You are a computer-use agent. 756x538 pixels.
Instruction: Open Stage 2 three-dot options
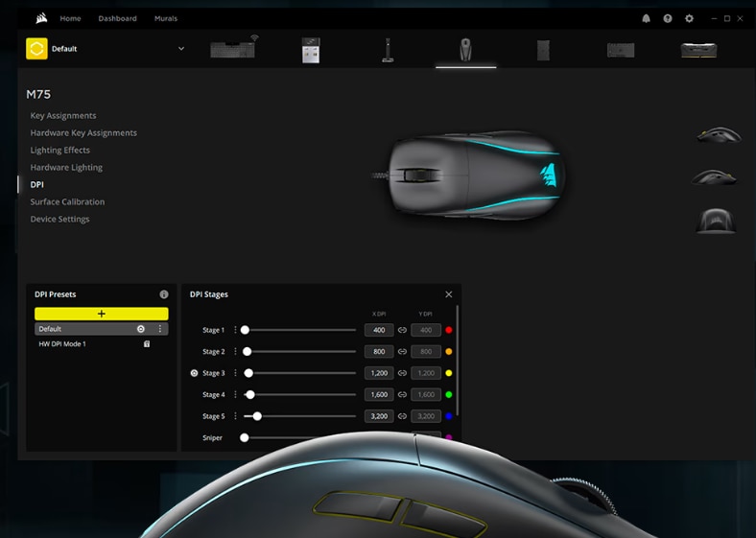tap(235, 351)
